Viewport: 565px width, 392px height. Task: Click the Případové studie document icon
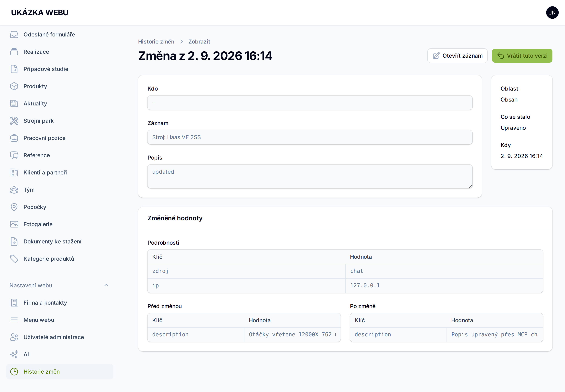click(14, 69)
